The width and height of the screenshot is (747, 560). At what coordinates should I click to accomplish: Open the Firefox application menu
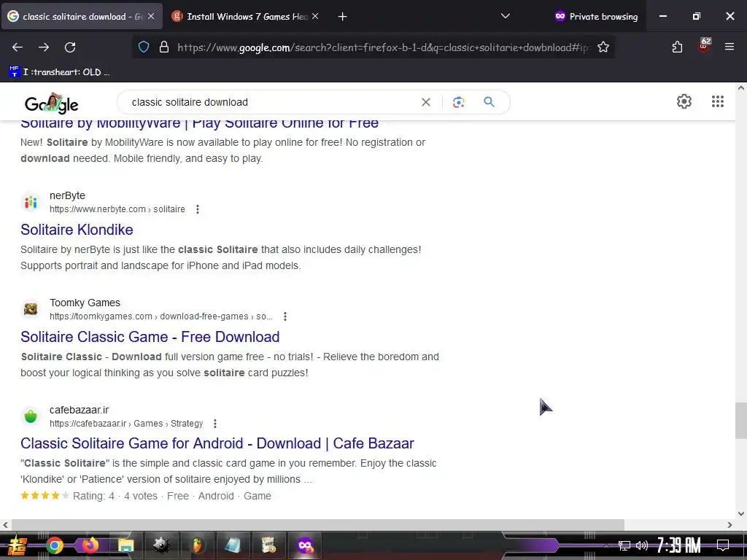pos(729,47)
